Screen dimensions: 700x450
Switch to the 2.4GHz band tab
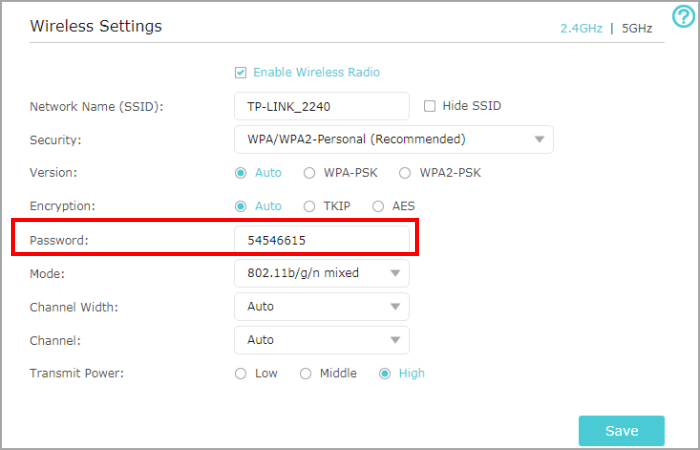[581, 28]
